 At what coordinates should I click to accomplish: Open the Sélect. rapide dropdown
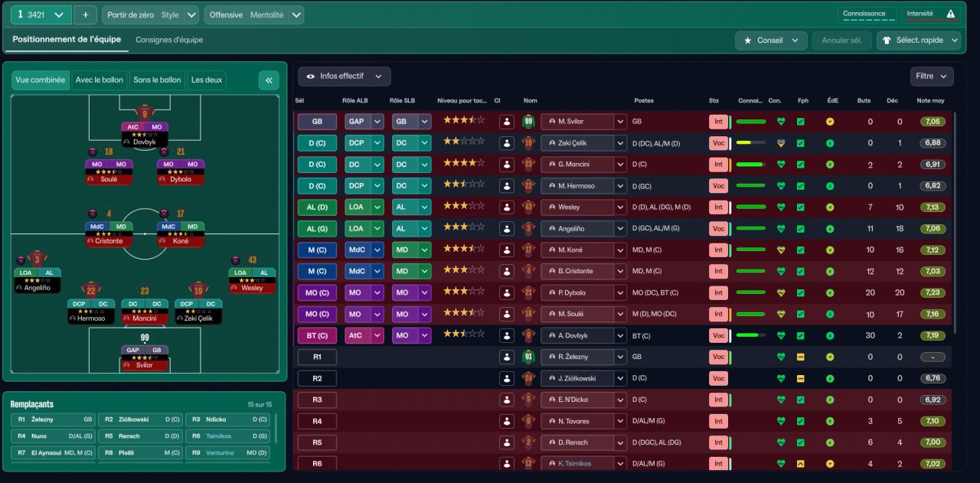919,41
